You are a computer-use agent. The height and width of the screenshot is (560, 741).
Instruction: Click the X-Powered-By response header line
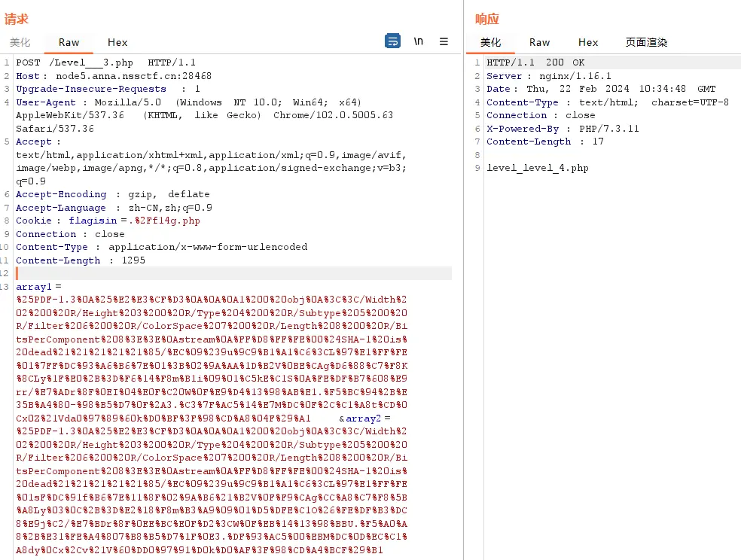pos(563,129)
